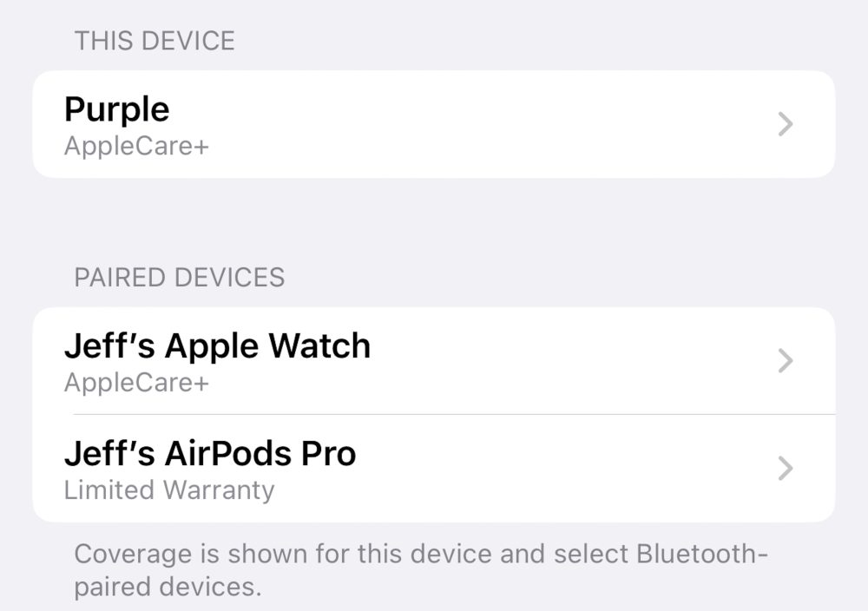
Task: Select the Jeff's AirPods Pro title
Action: tap(210, 453)
